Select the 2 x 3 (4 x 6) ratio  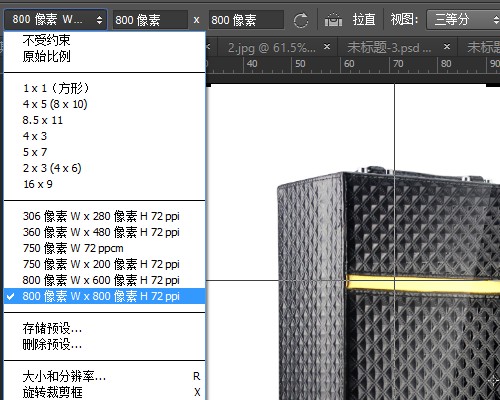(x=104, y=168)
